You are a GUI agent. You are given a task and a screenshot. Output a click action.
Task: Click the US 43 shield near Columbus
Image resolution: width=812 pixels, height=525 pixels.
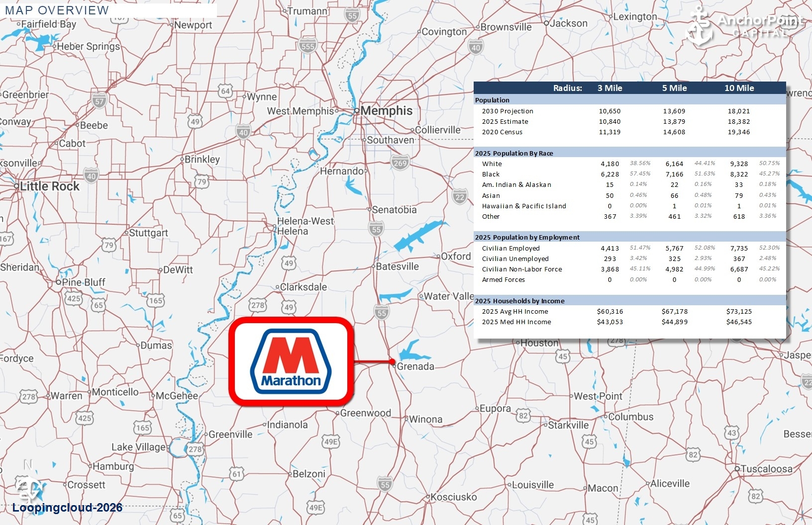coord(731,433)
